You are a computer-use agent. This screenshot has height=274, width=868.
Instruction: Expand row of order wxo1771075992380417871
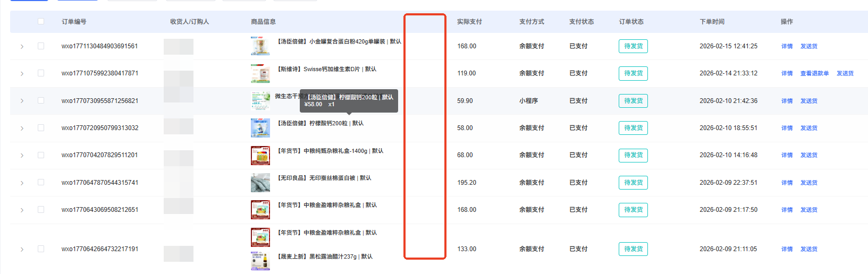[x=22, y=74]
